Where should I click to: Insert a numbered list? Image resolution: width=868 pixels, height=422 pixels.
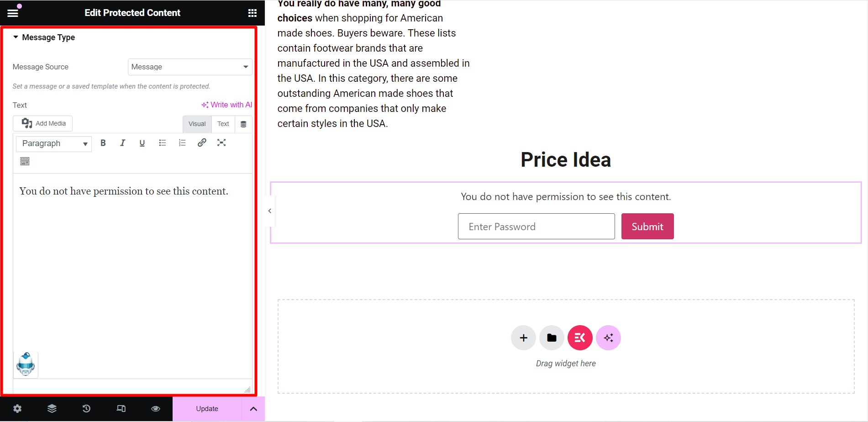click(182, 143)
